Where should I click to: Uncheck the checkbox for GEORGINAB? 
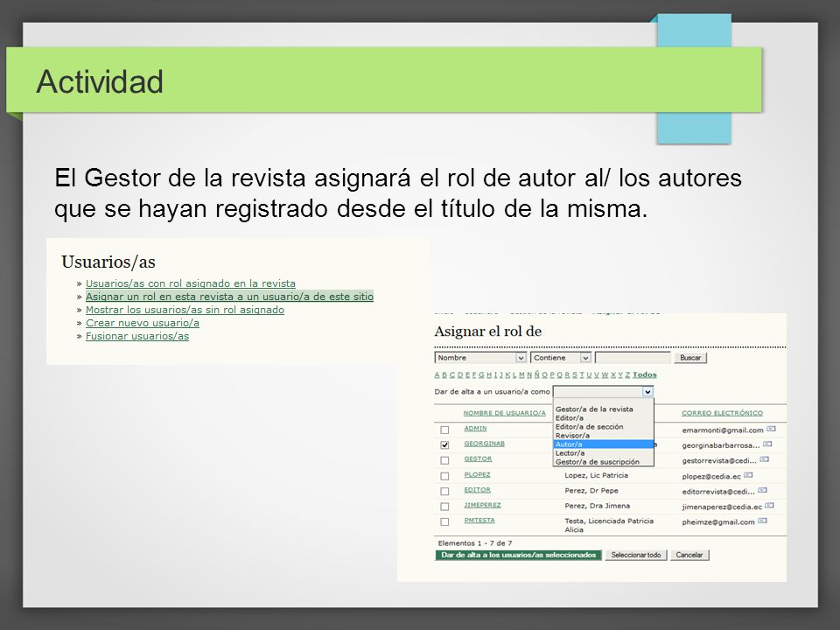[444, 445]
